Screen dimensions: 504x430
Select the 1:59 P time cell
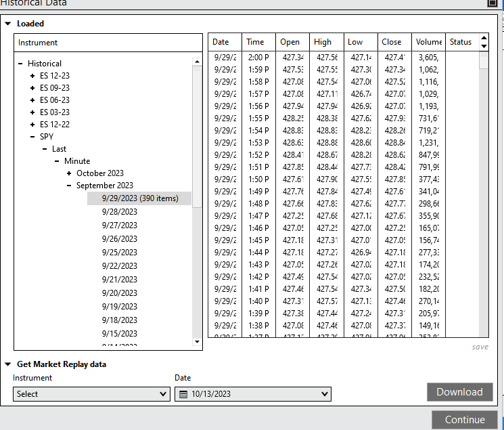click(258, 70)
